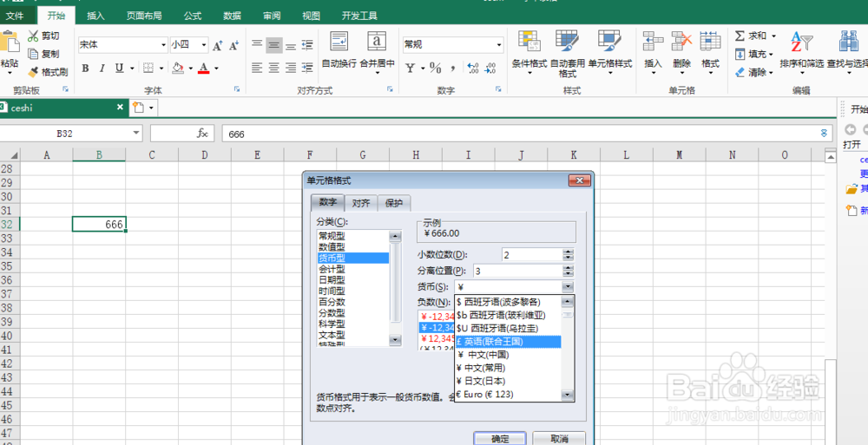Viewport: 868px width, 445px height.
Task: Click the 求和 autosum icon
Action: coord(740,36)
